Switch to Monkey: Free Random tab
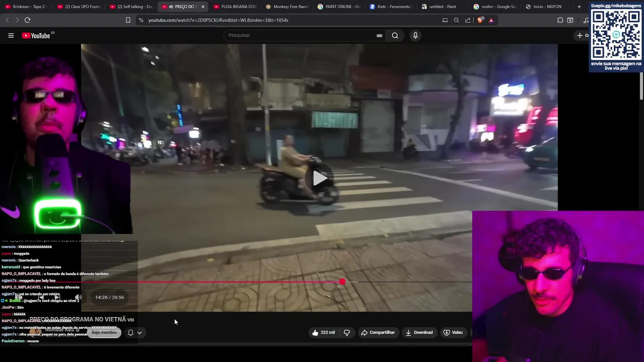 pyautogui.click(x=287, y=7)
